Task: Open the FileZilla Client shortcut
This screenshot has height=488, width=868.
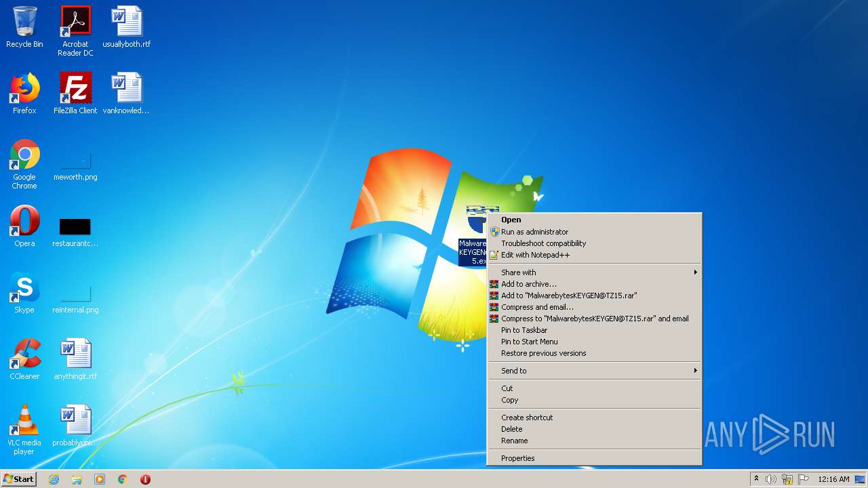Action: (75, 94)
